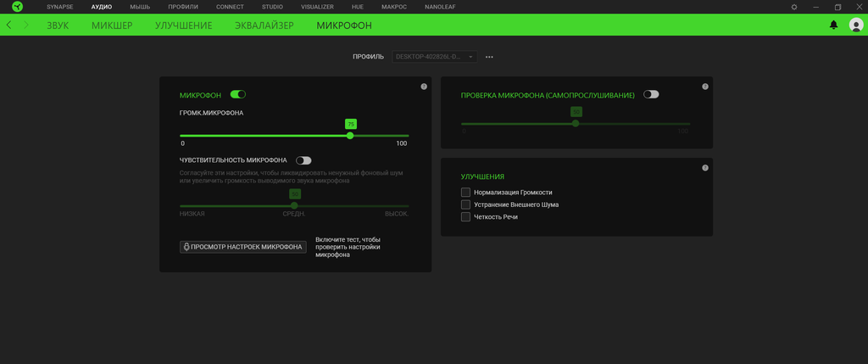Screen dimensions: 868x364
Task: Open the АУДИО tab
Action: click(102, 7)
